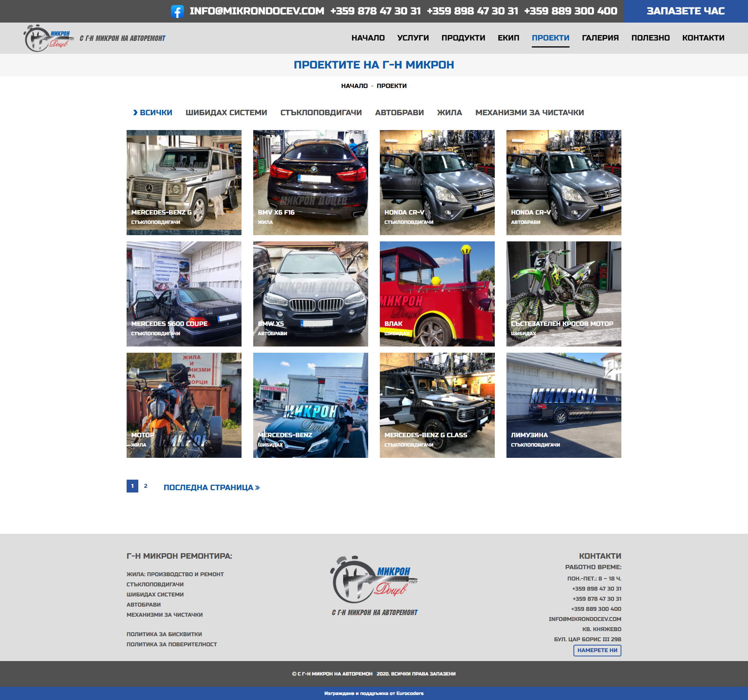This screenshot has width=748, height=700.
Task: Open the ГАЛЕРИЯ menu item
Action: (600, 38)
